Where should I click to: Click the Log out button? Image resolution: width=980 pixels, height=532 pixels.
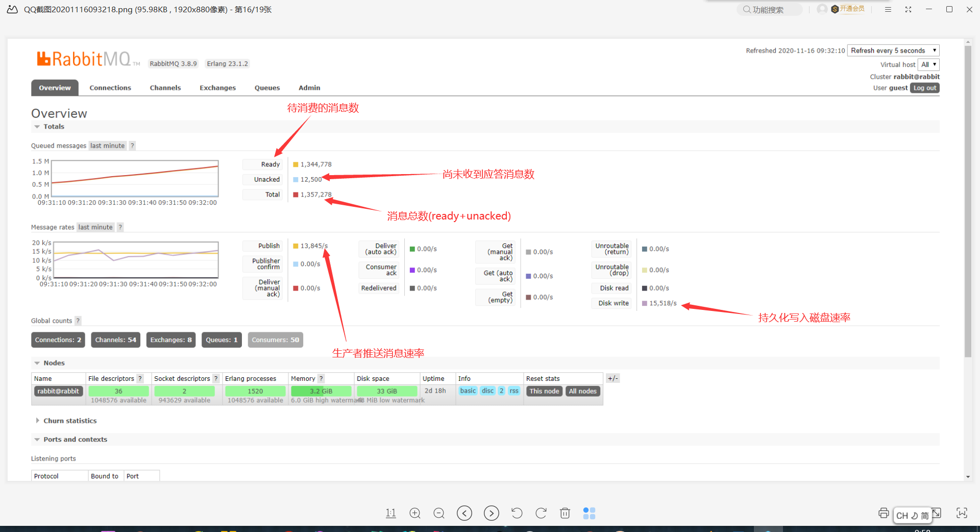925,88
